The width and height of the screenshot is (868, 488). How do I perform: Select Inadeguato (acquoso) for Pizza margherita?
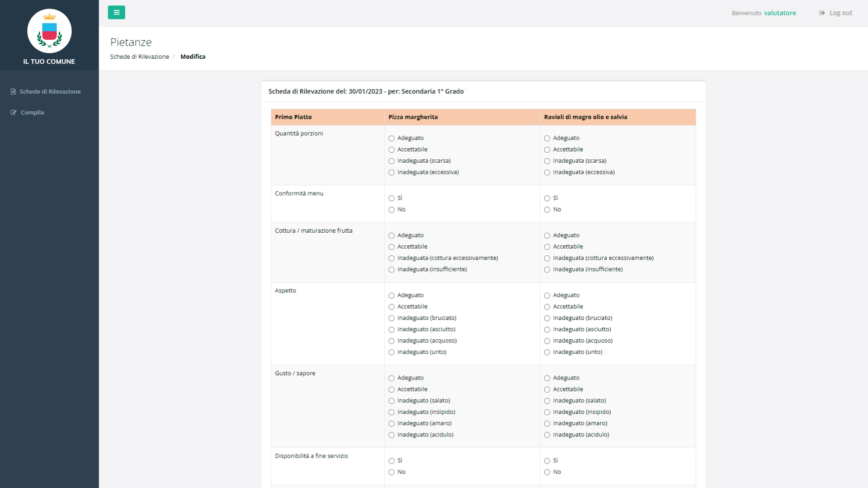coord(392,341)
